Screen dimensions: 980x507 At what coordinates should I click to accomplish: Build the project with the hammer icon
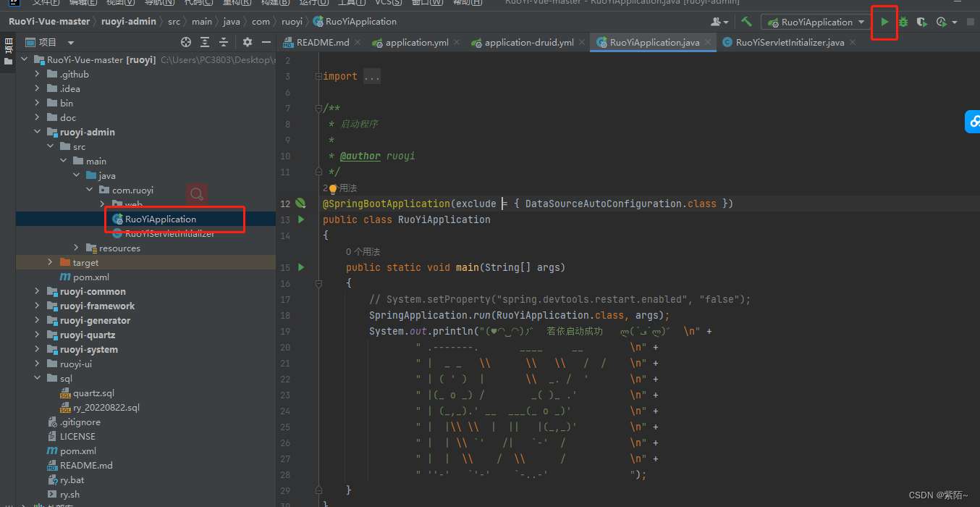tap(746, 22)
